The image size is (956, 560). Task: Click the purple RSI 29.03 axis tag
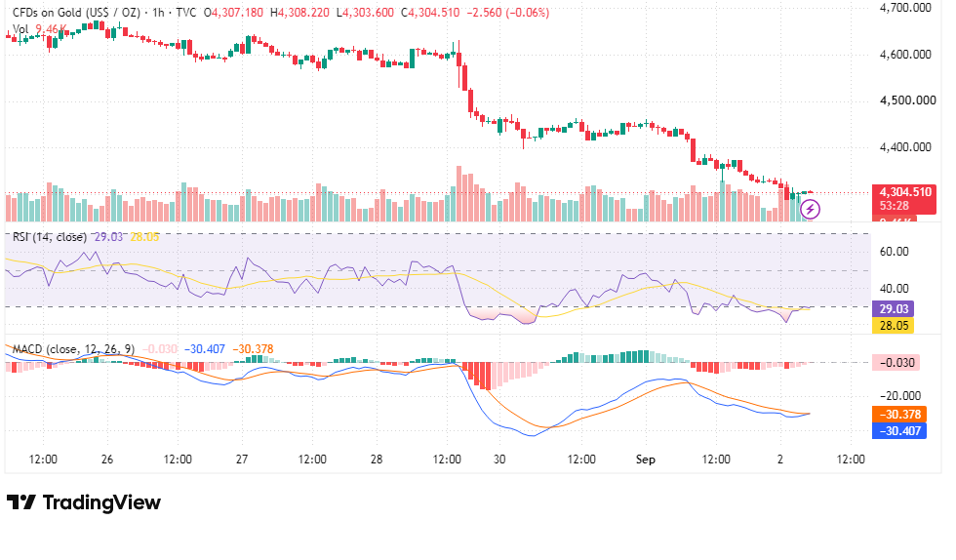(x=894, y=308)
